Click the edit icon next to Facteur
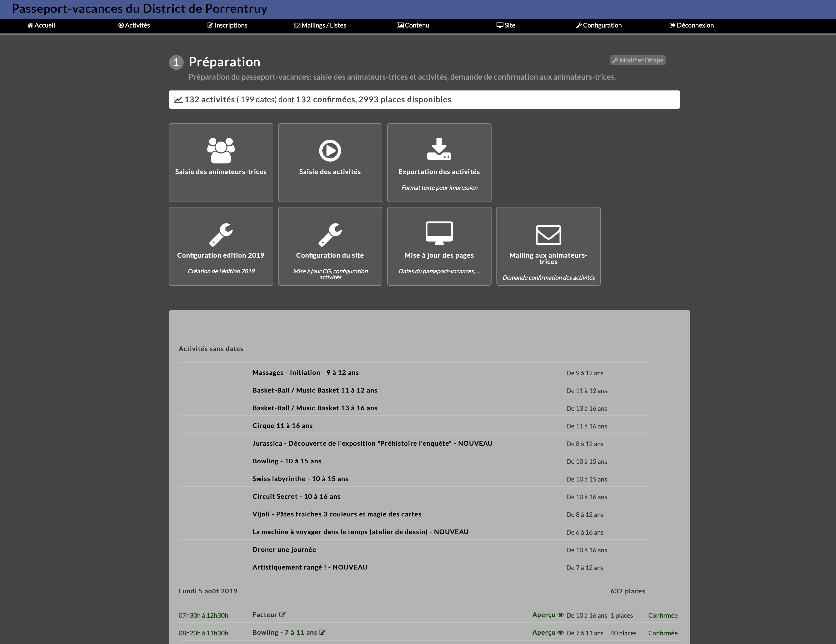Viewport: 836px width, 644px height. (283, 615)
